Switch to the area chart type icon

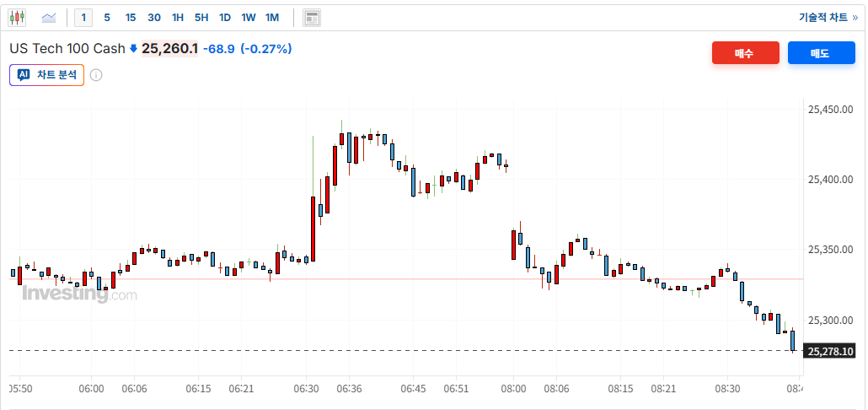pyautogui.click(x=49, y=17)
